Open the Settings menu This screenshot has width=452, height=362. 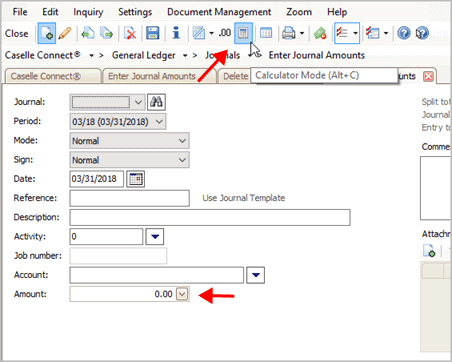(135, 12)
